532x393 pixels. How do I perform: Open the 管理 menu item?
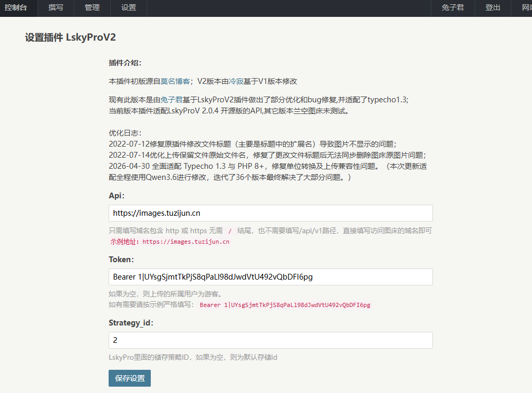[x=92, y=7]
